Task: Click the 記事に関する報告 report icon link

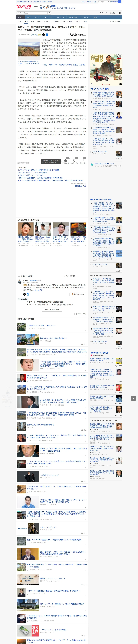Action: coord(24,163)
